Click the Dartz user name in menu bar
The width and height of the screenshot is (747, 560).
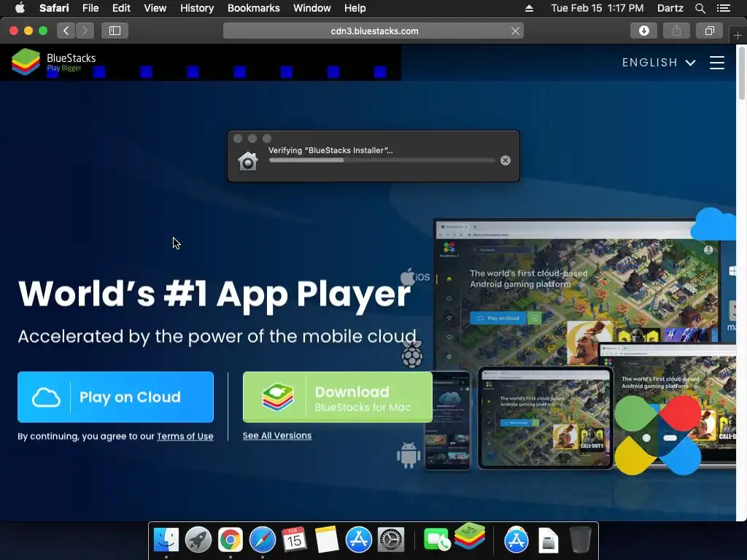pos(670,8)
